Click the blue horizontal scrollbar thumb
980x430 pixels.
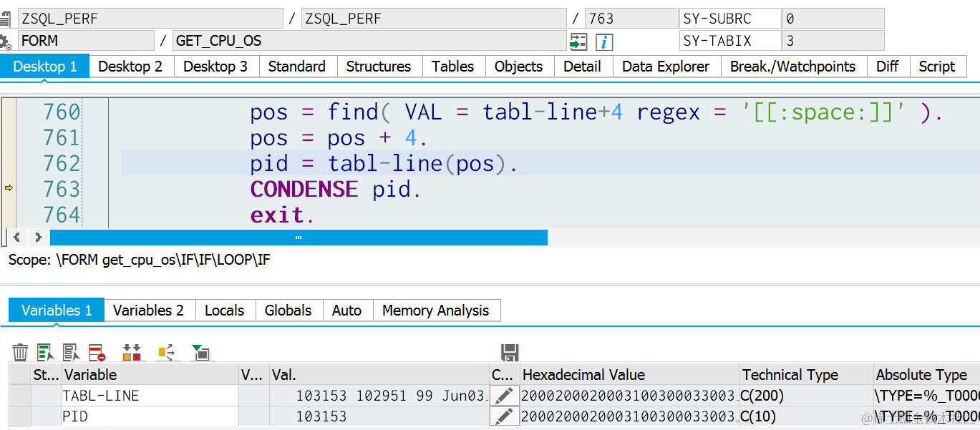(x=299, y=238)
